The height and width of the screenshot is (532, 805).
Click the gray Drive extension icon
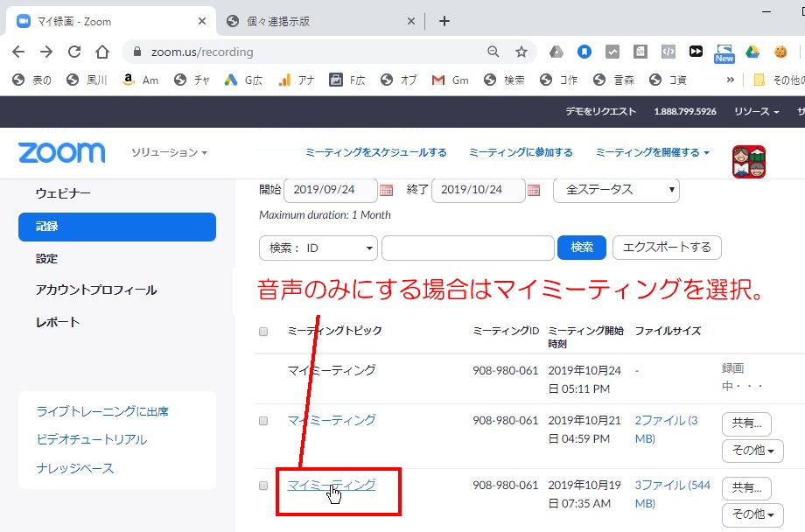click(x=556, y=52)
